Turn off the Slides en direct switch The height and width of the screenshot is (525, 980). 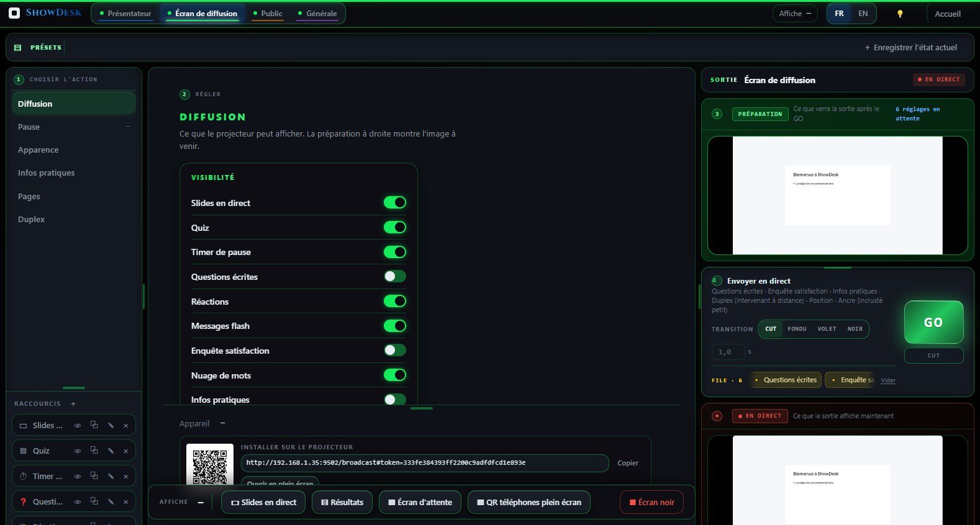(395, 202)
